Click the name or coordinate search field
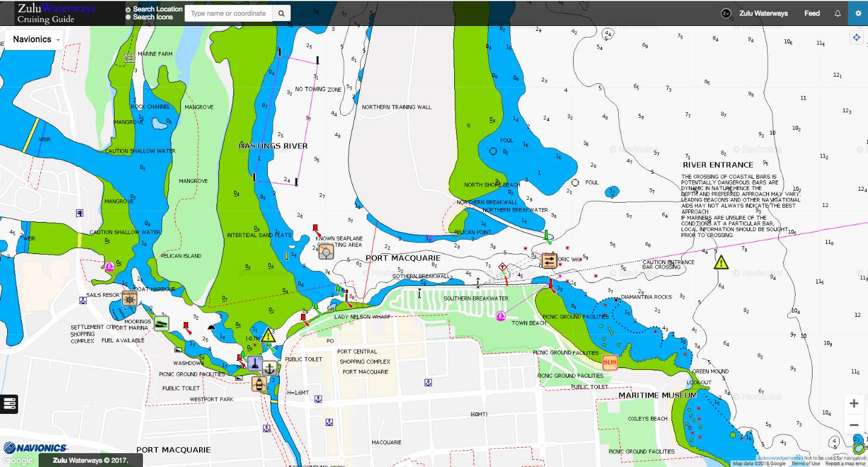This screenshot has height=467, width=868. coord(229,13)
